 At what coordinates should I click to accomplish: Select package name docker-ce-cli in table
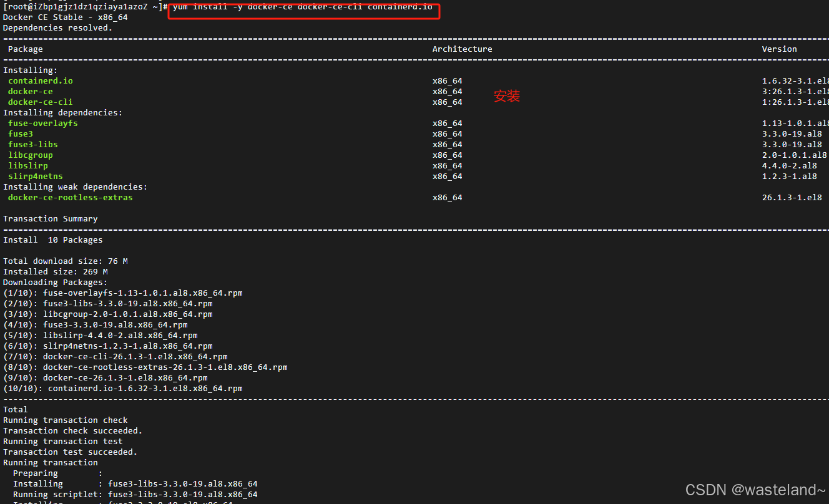point(41,102)
